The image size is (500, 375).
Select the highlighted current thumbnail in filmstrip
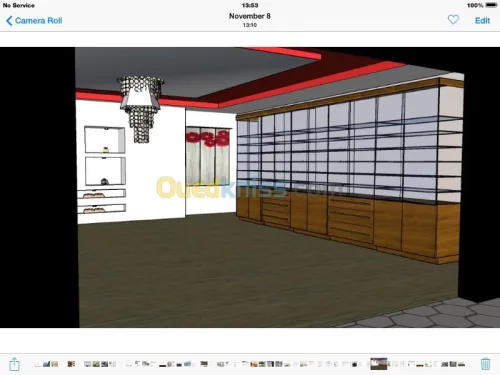[379, 364]
